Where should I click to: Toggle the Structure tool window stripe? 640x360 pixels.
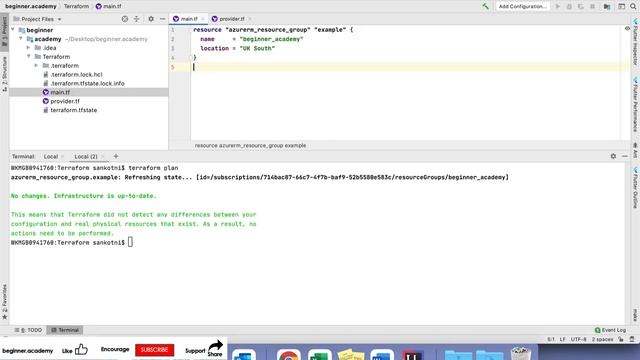4,73
